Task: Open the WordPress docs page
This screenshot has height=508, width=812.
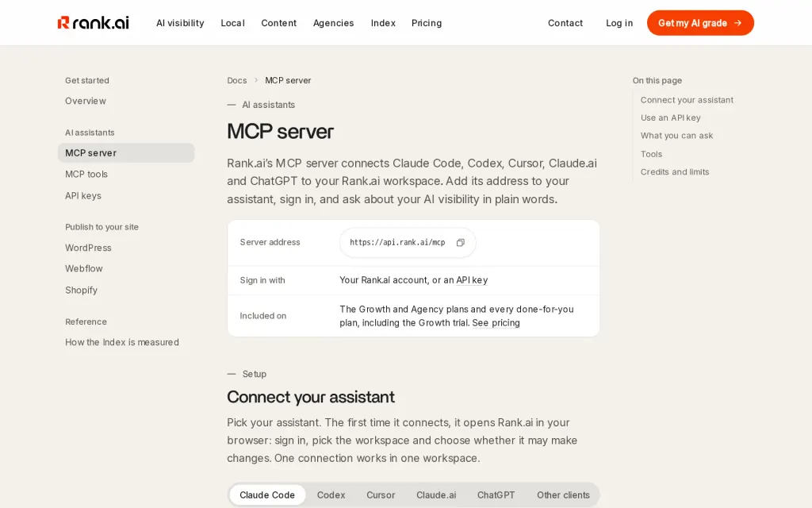Action: tap(88, 248)
